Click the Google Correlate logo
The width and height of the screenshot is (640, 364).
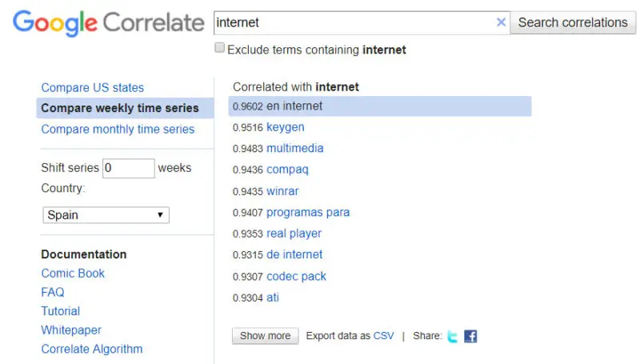click(x=109, y=23)
